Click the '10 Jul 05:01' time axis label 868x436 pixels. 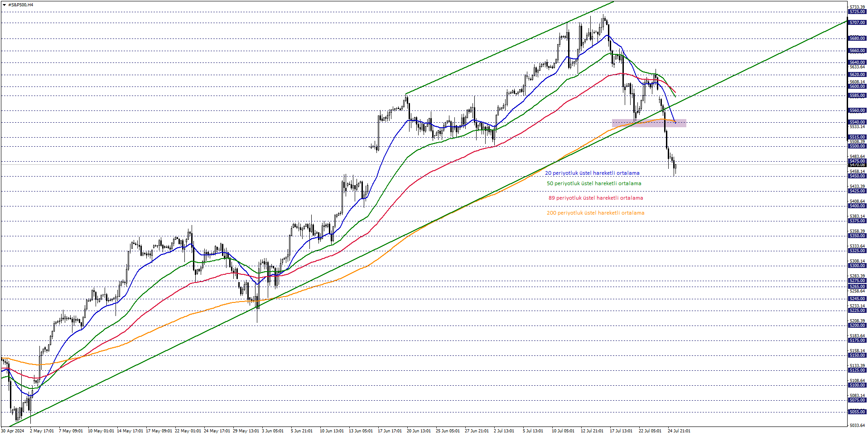563,431
